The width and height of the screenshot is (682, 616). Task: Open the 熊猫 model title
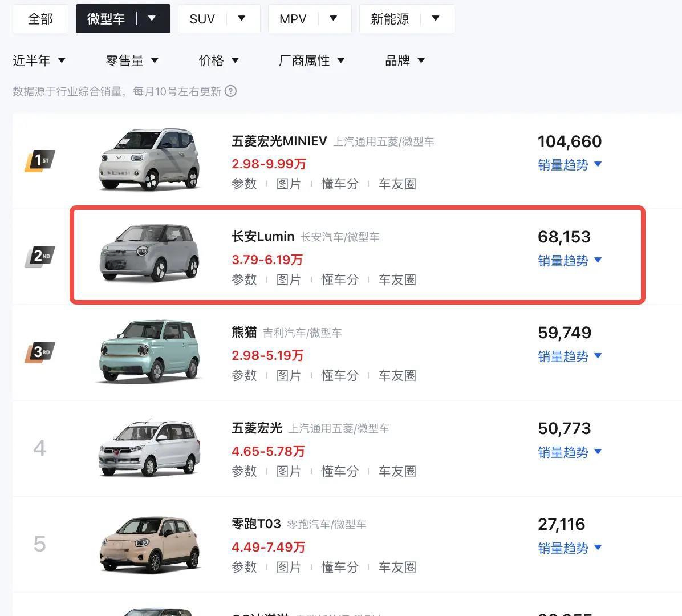[244, 333]
